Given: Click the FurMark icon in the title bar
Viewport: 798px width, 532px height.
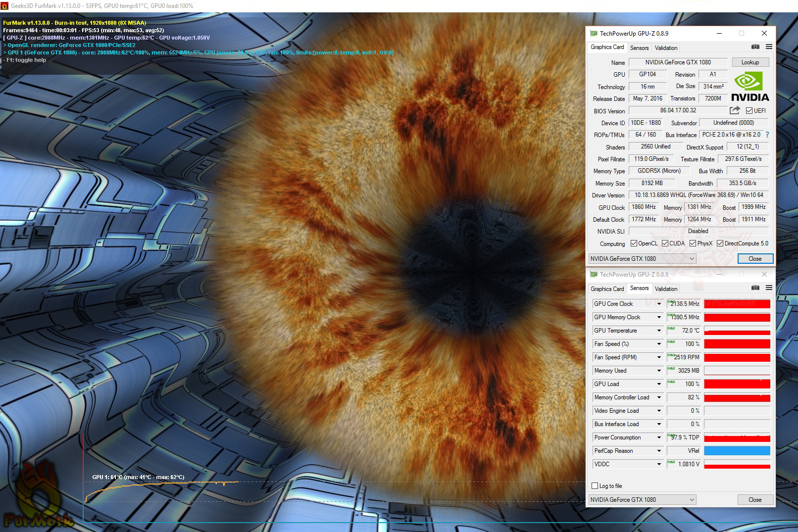Looking at the screenshot, I should click(5, 6).
